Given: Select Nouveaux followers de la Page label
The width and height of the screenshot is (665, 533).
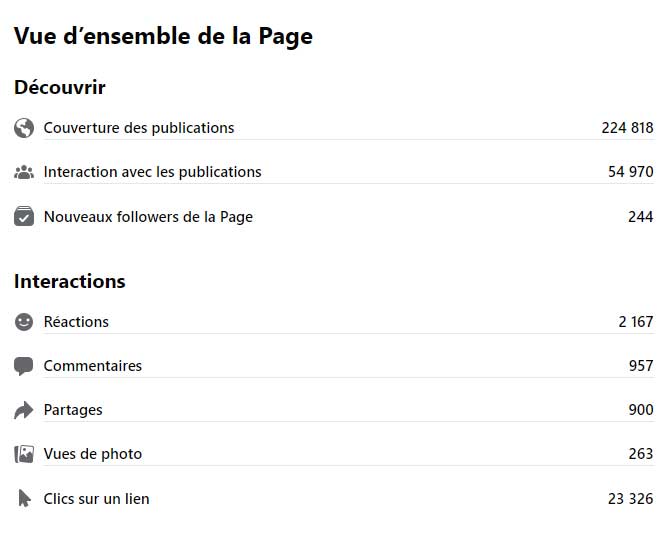Looking at the screenshot, I should (148, 217).
